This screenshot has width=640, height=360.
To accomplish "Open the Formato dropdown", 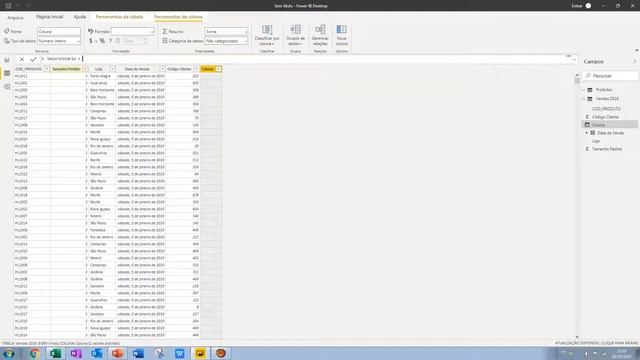I will click(133, 31).
